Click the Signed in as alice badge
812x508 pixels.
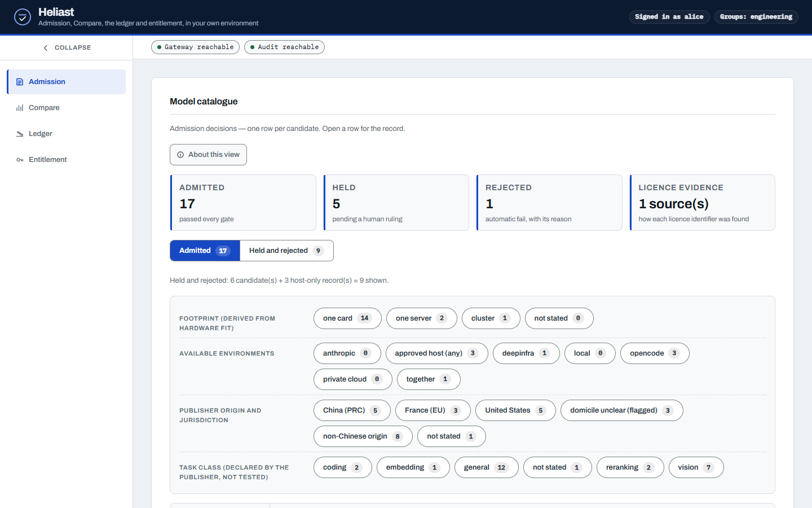point(669,17)
